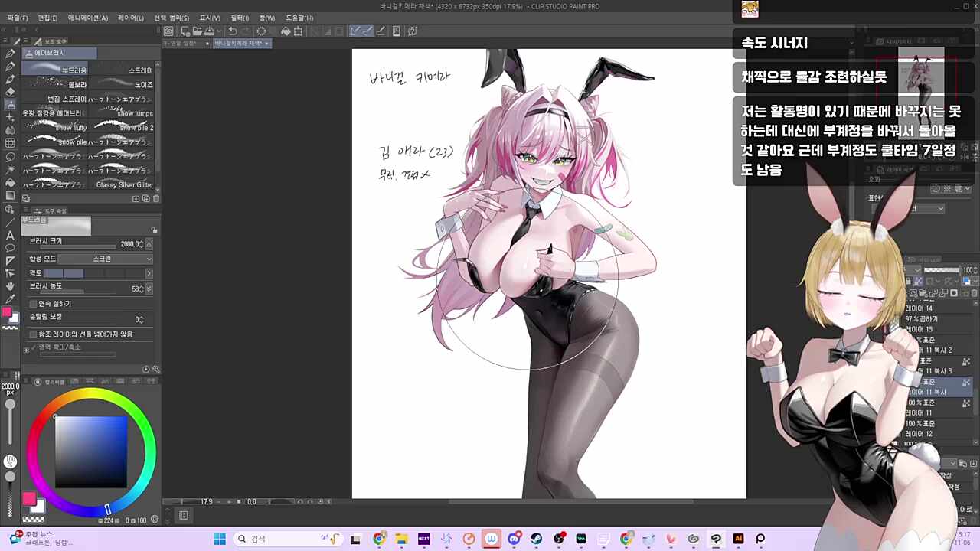
Task: Select the 노이즈 noise brush
Action: click(x=122, y=84)
